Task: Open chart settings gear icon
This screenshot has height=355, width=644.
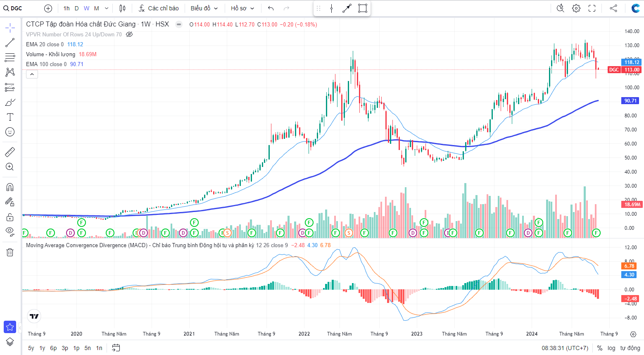Action: pos(576,8)
